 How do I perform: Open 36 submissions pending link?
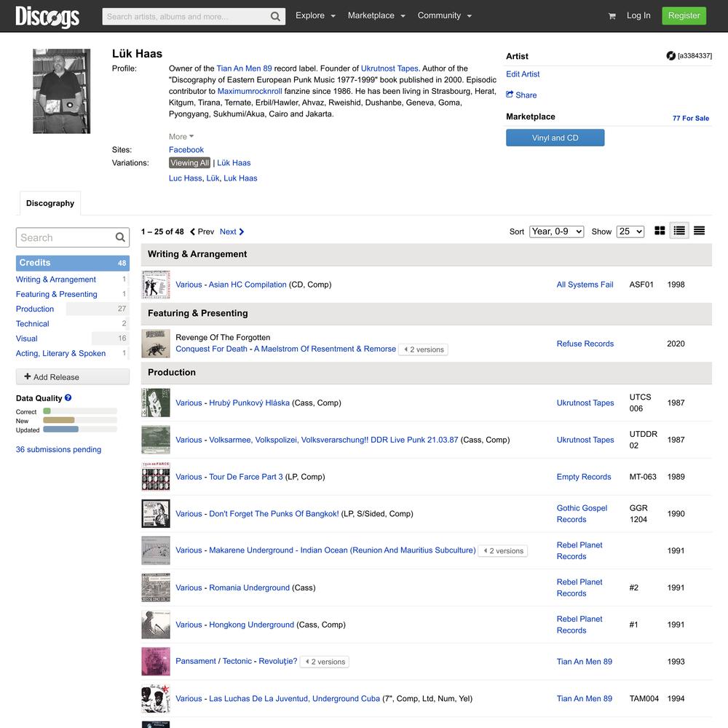58,449
